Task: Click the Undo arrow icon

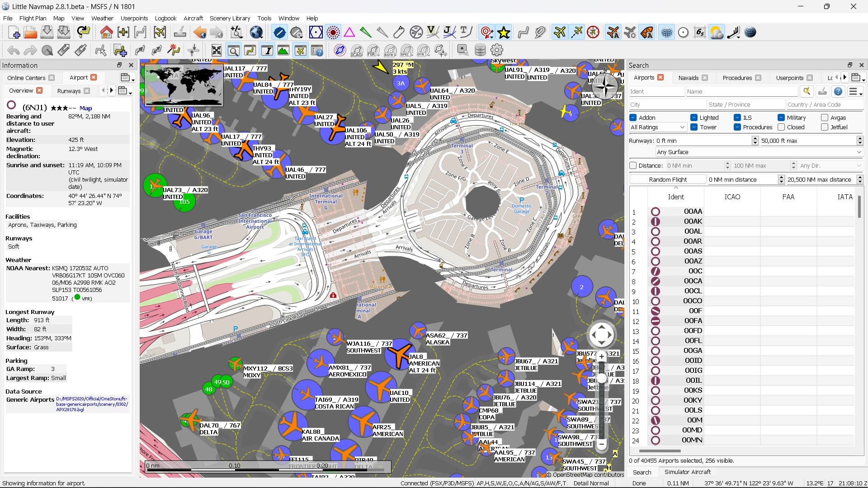Action: coord(14,50)
